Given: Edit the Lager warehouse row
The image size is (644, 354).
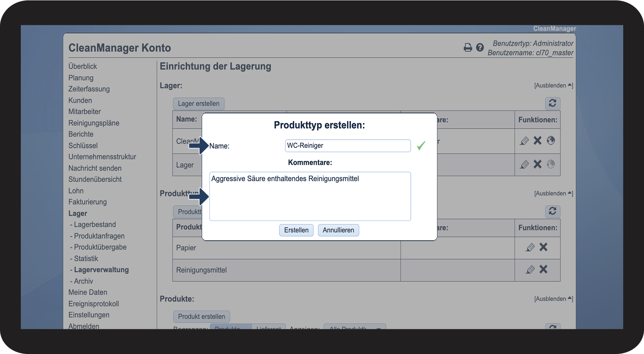Looking at the screenshot, I should coord(524,164).
